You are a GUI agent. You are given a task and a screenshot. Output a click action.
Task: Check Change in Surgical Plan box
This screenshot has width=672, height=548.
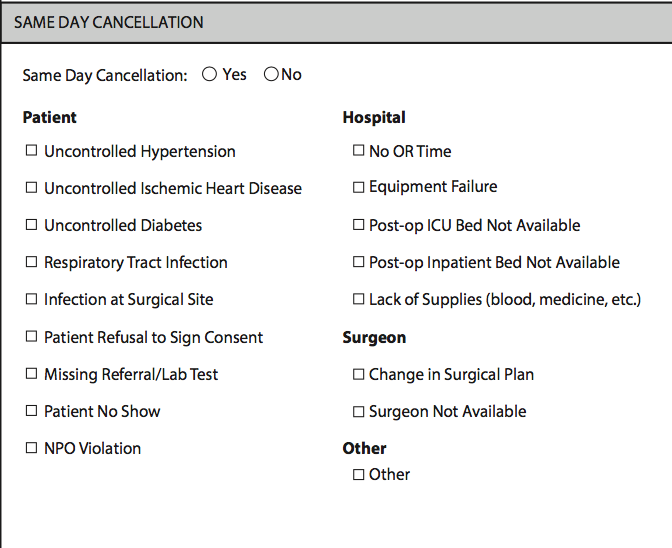[358, 374]
